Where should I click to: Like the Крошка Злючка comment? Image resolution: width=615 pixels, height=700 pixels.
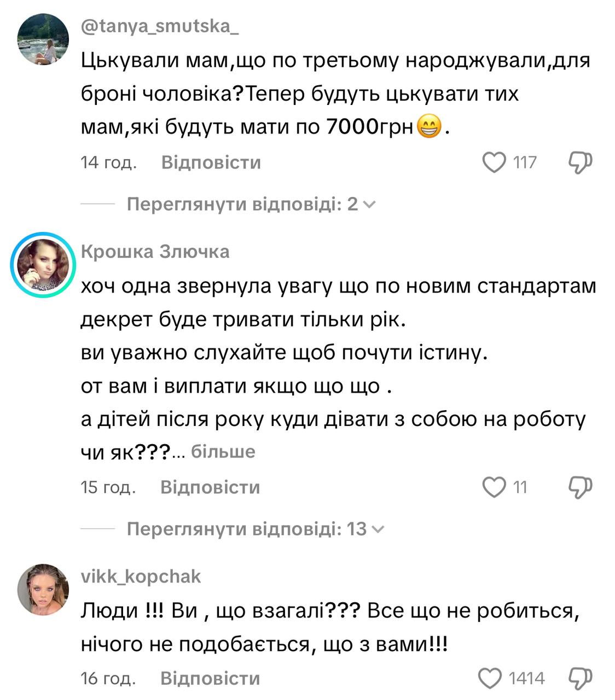pyautogui.click(x=494, y=487)
